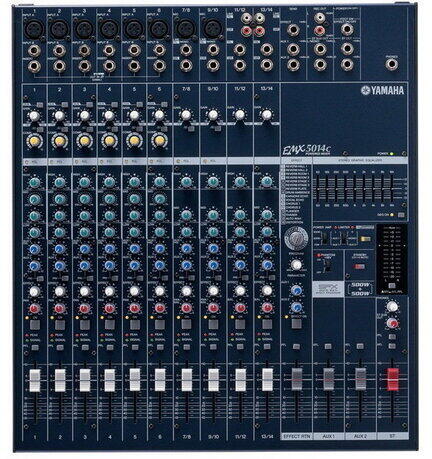Click channel 1 yellow COMP knob
This screenshot has height=459, width=432.
click(34, 141)
